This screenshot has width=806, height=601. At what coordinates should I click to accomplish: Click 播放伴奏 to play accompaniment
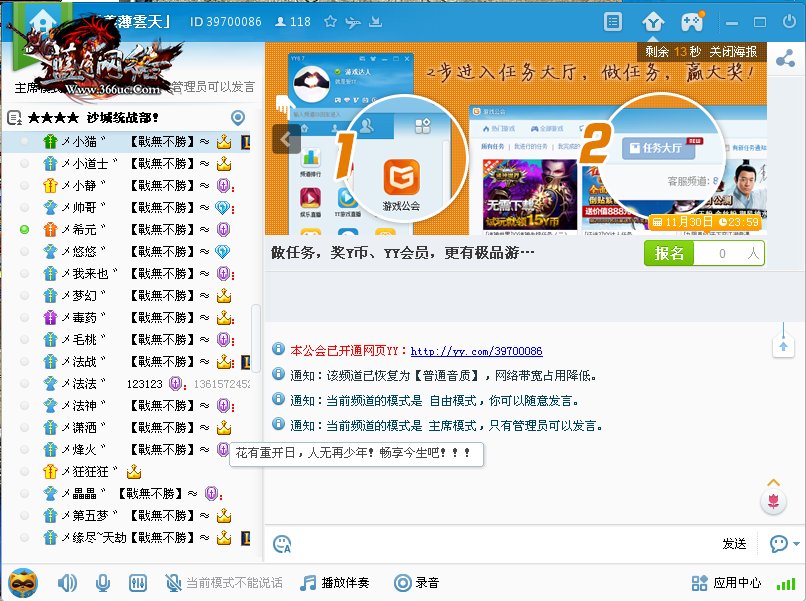click(x=335, y=583)
